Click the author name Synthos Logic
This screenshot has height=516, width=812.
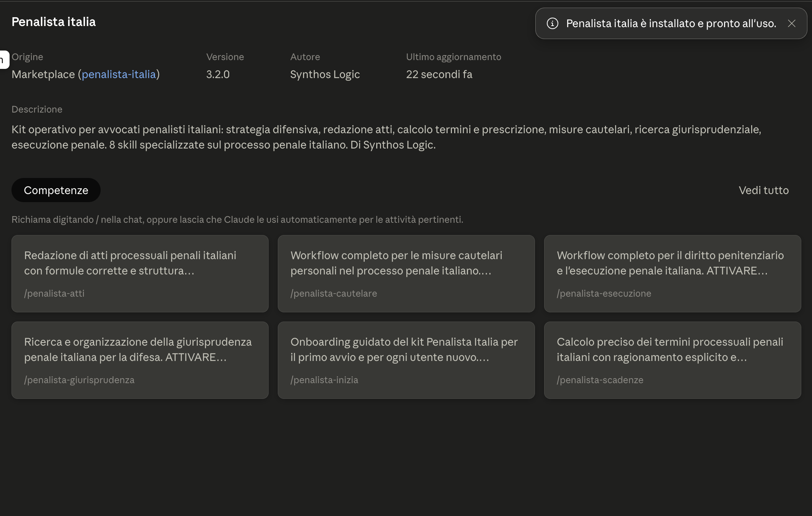325,74
